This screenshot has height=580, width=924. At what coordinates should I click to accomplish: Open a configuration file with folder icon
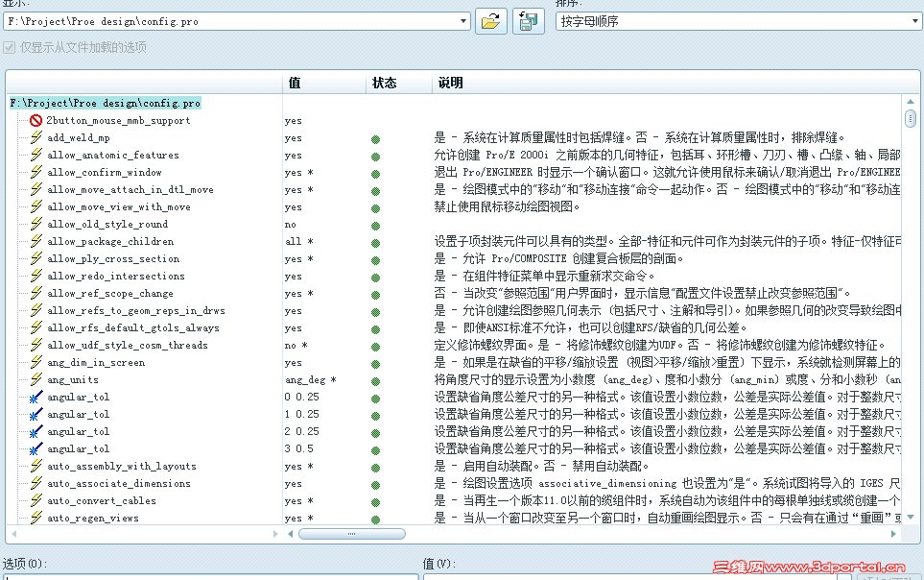[491, 21]
